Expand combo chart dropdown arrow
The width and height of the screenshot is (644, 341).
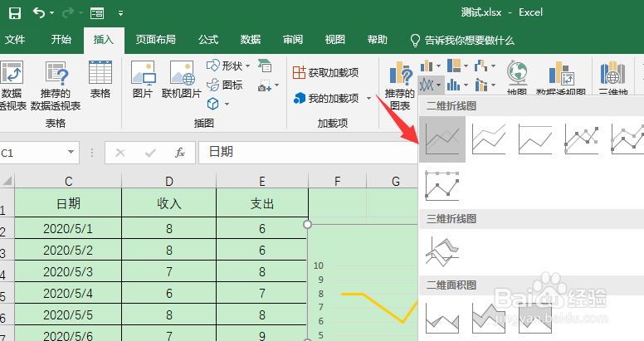(x=493, y=85)
